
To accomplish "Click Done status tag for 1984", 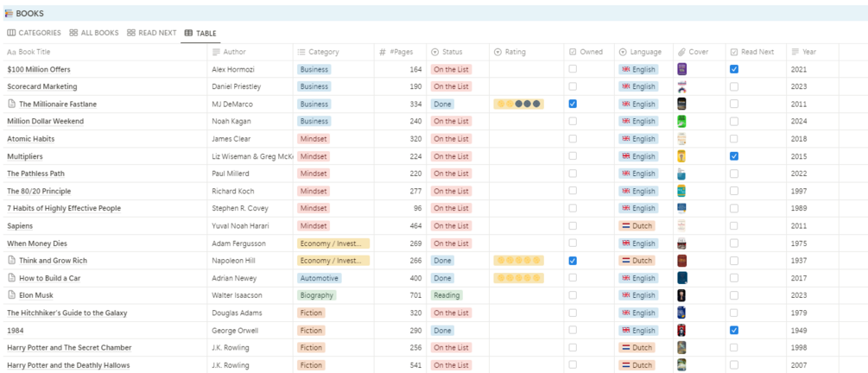I will point(442,331).
